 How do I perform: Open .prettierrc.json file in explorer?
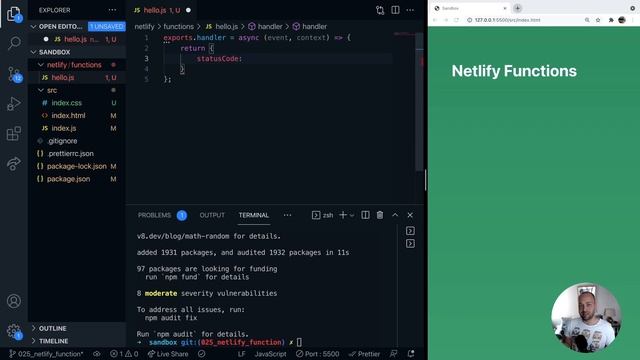(x=77, y=153)
